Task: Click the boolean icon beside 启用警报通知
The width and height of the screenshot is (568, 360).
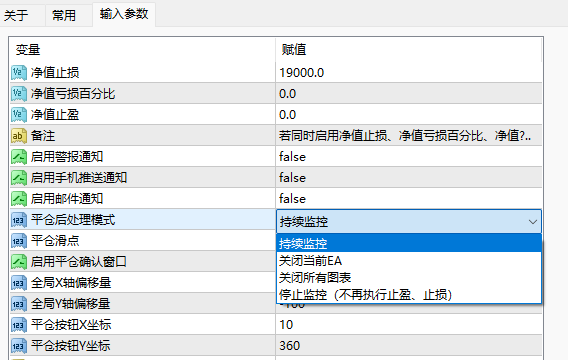Action: coord(18,157)
